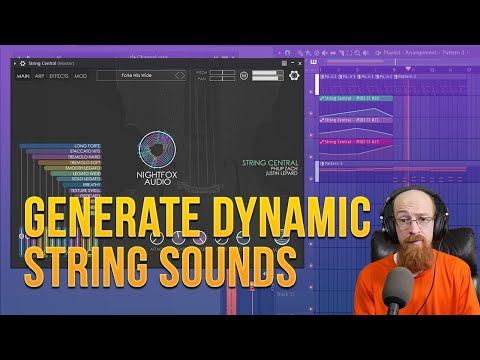Select the Slip tool in Playlist
Image resolution: width=480 pixels, height=360 pixels.
(333, 53)
